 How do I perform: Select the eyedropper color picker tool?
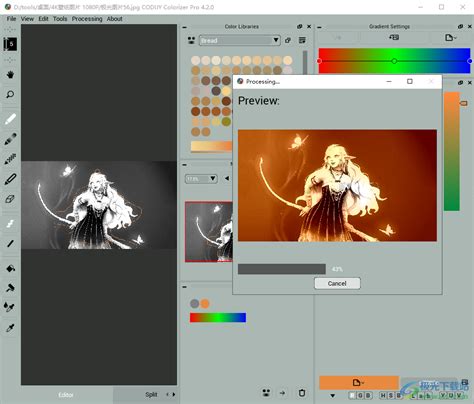point(10,328)
